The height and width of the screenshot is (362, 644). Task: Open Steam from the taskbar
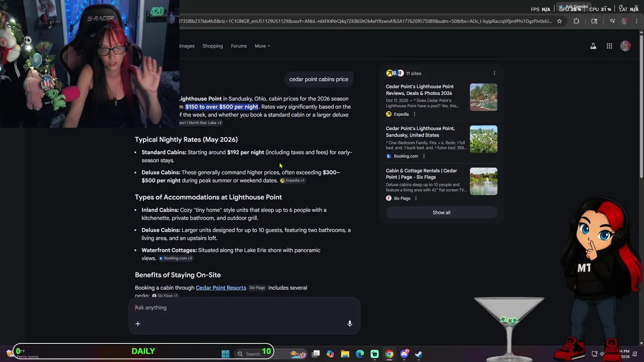(x=419, y=354)
